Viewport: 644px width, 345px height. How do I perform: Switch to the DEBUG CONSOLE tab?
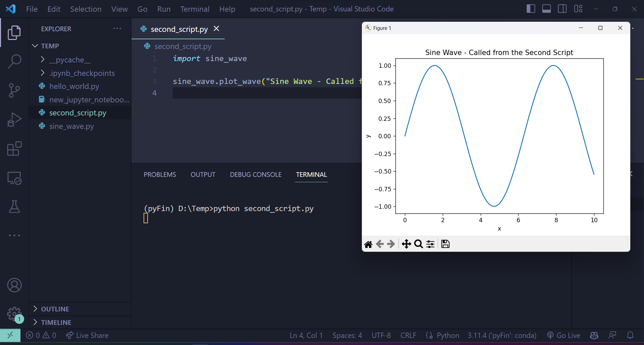(255, 174)
